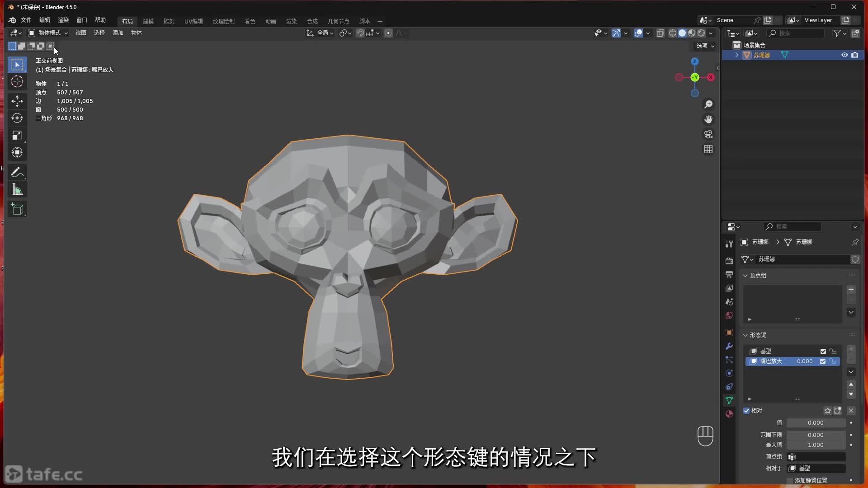This screenshot has width=868, height=488.
Task: Toggle proportional editing button
Action: tap(388, 33)
